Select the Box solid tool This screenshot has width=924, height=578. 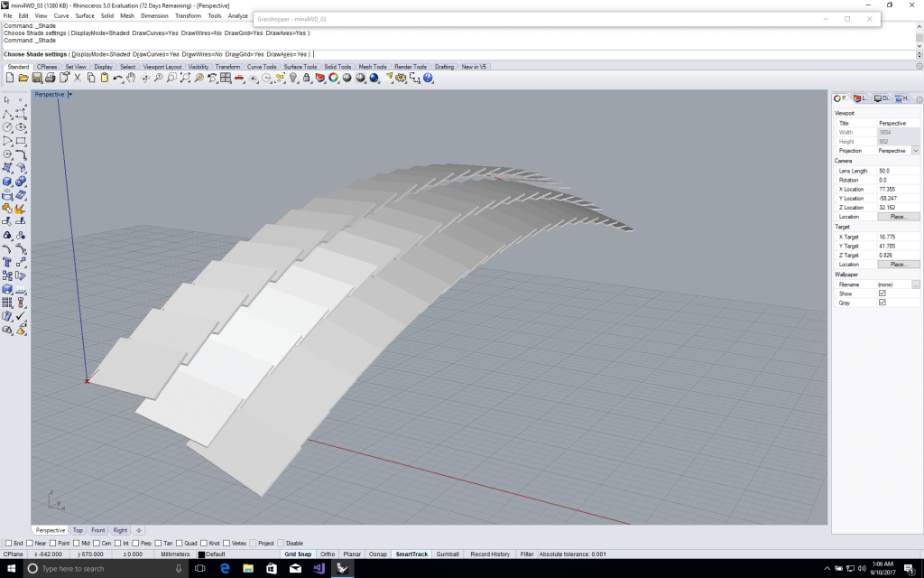7,182
